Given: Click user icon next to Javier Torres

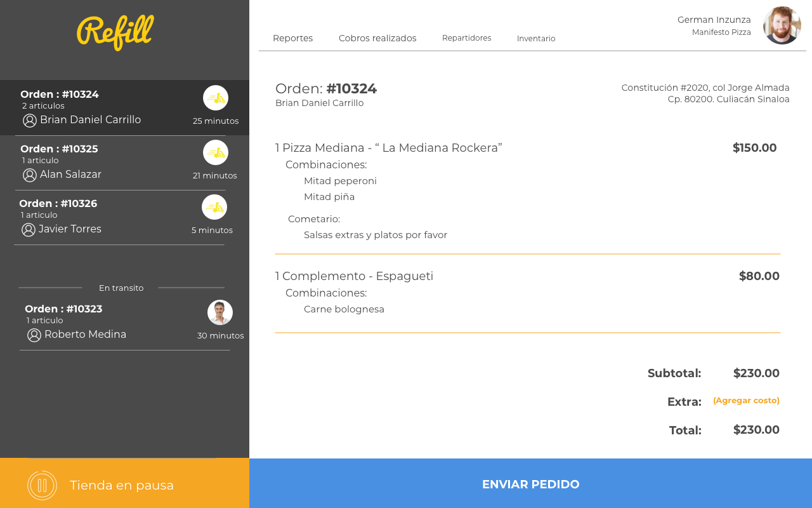Looking at the screenshot, I should [x=29, y=230].
